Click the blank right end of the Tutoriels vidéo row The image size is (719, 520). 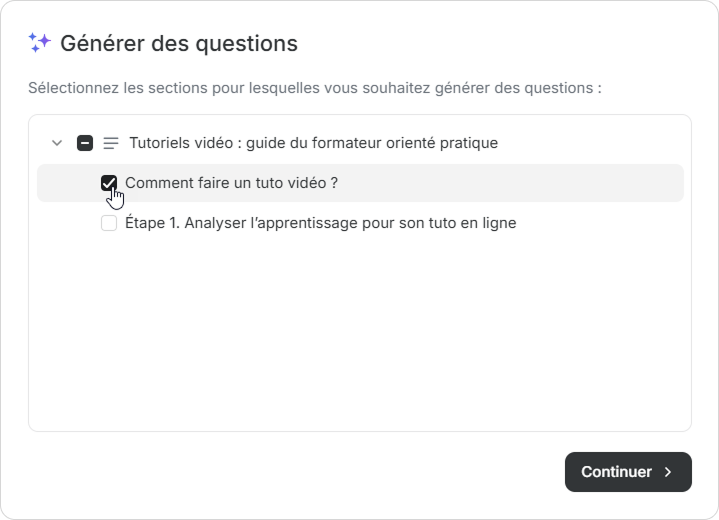pos(600,143)
